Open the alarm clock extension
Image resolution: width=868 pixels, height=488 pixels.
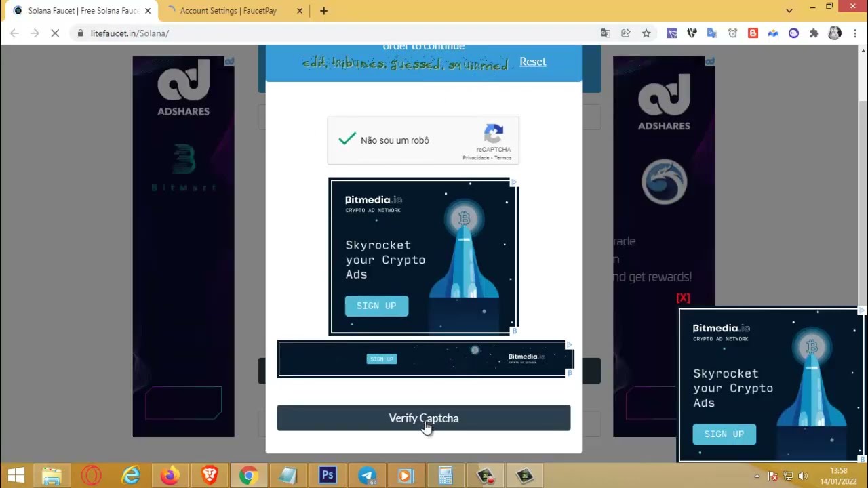732,33
